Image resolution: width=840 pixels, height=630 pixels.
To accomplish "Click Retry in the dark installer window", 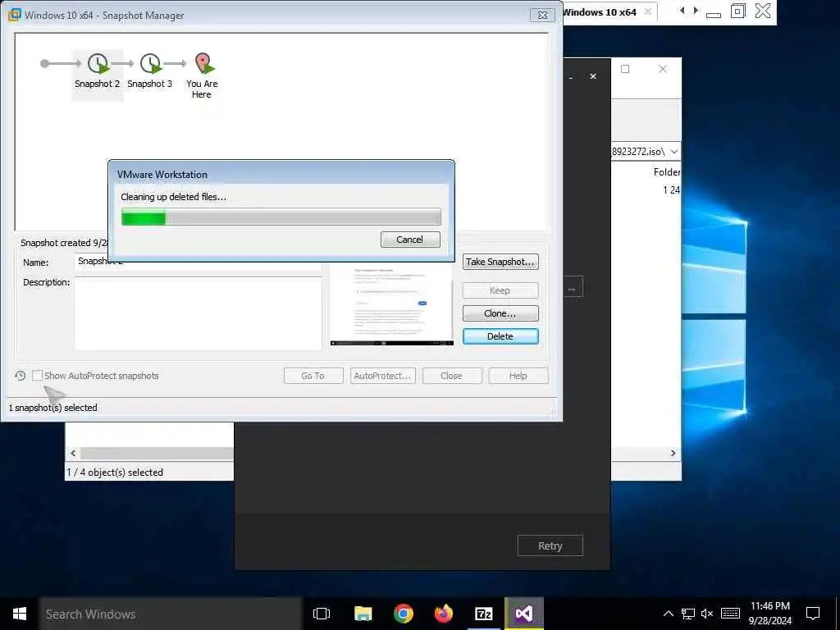I will (550, 546).
